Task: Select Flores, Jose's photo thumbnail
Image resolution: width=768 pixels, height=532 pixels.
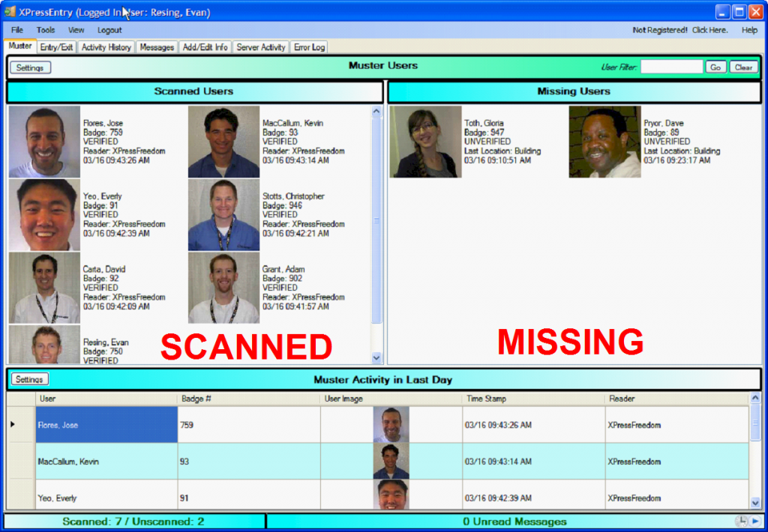Action: coord(43,142)
